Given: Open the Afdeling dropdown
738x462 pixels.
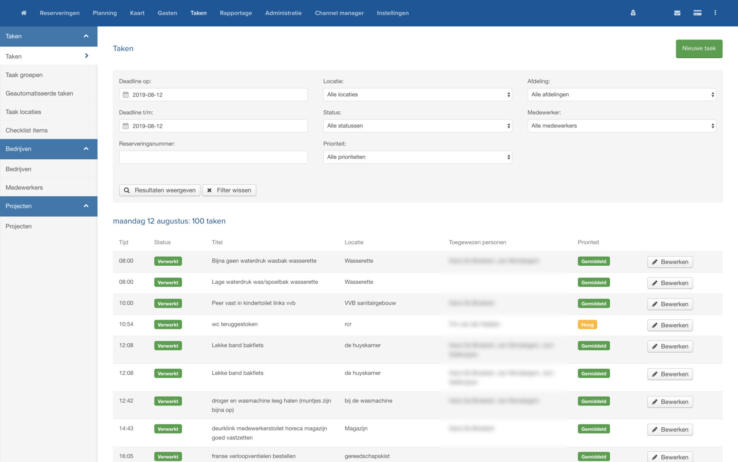Looking at the screenshot, I should point(622,95).
